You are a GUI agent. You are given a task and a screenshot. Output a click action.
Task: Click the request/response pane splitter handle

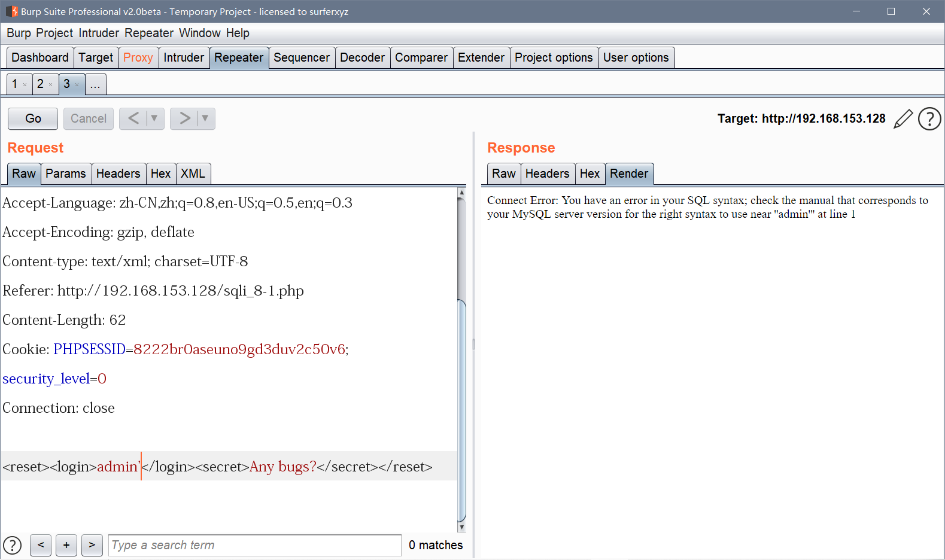coord(473,344)
